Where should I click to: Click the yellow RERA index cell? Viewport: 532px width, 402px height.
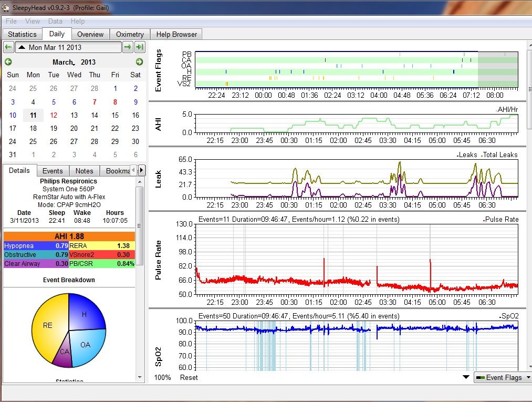[x=102, y=245]
